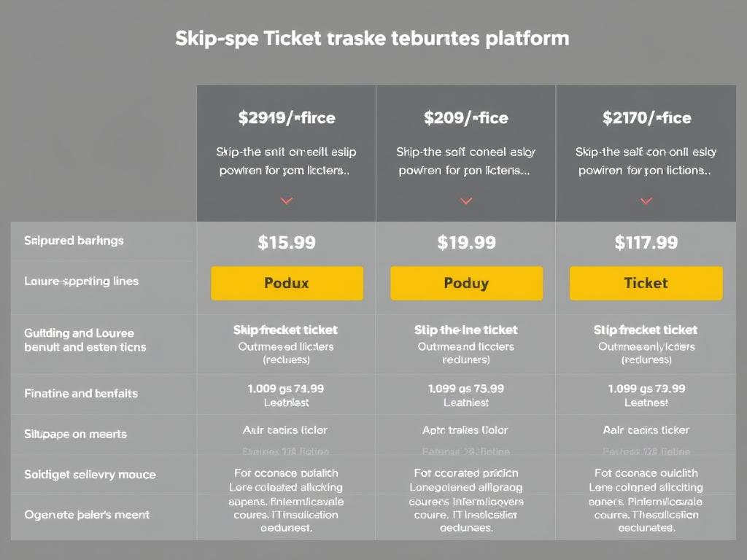Select the $2919/-firce plan header
The height and width of the screenshot is (560, 747).
point(287,117)
